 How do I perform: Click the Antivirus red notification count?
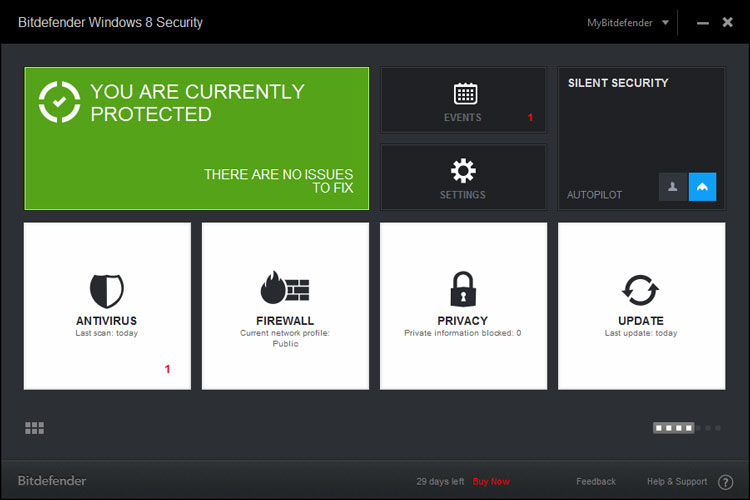167,369
